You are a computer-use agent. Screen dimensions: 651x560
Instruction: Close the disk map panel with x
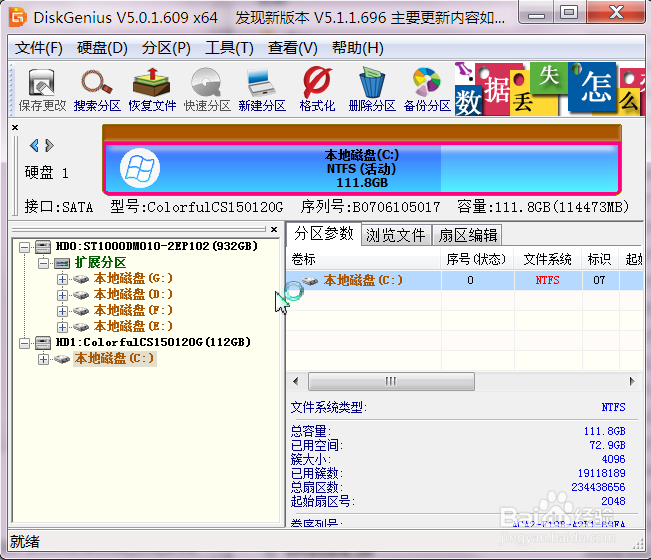(15, 127)
